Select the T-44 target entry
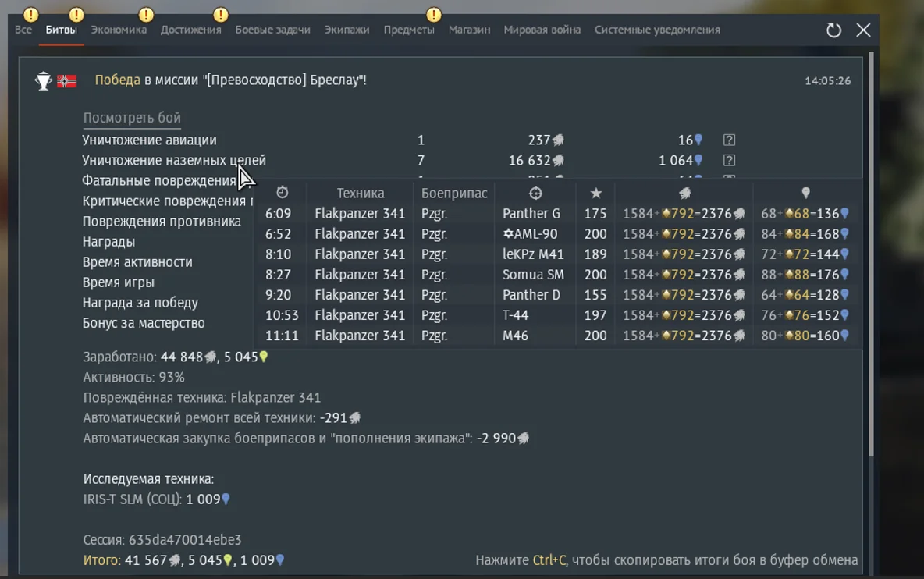Viewport: 924px width, 579px height. click(515, 315)
